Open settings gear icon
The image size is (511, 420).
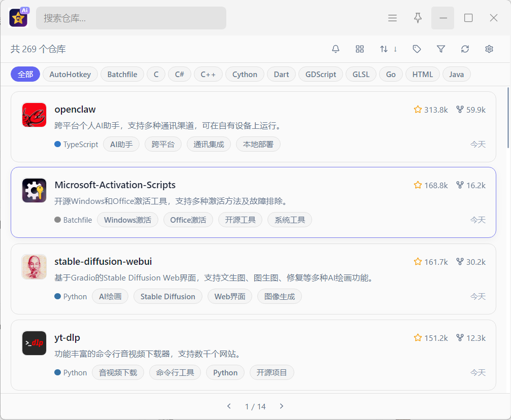[489, 49]
